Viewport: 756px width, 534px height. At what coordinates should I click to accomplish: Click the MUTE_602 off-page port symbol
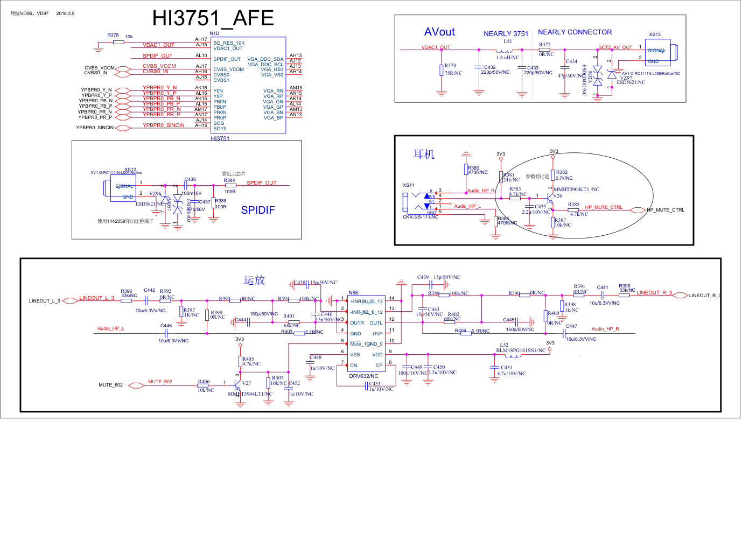[136, 385]
